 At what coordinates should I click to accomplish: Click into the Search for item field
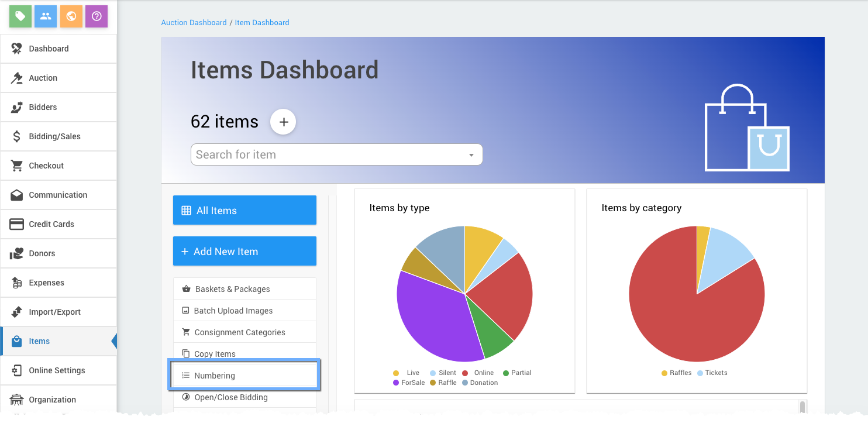click(x=328, y=155)
